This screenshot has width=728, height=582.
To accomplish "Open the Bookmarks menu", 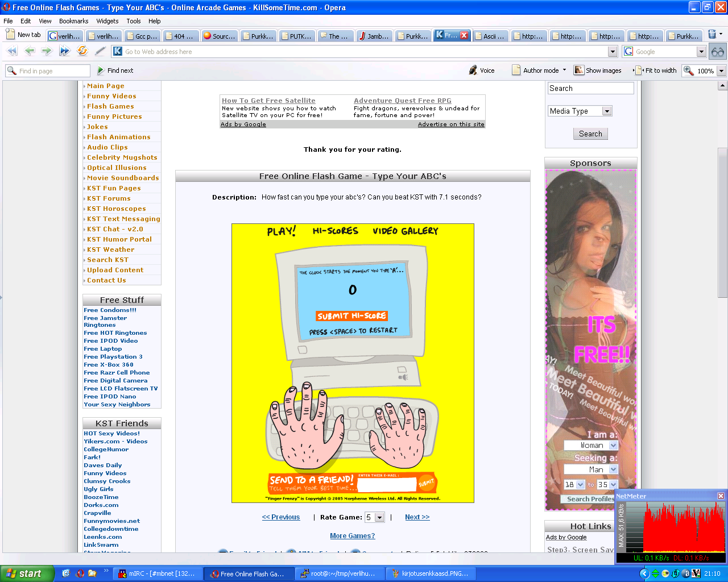I will tap(74, 21).
